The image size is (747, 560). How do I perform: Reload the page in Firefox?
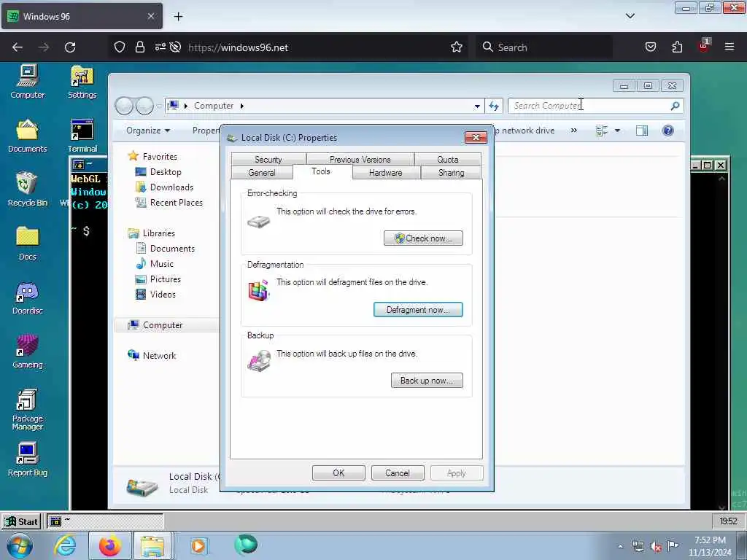click(x=70, y=47)
